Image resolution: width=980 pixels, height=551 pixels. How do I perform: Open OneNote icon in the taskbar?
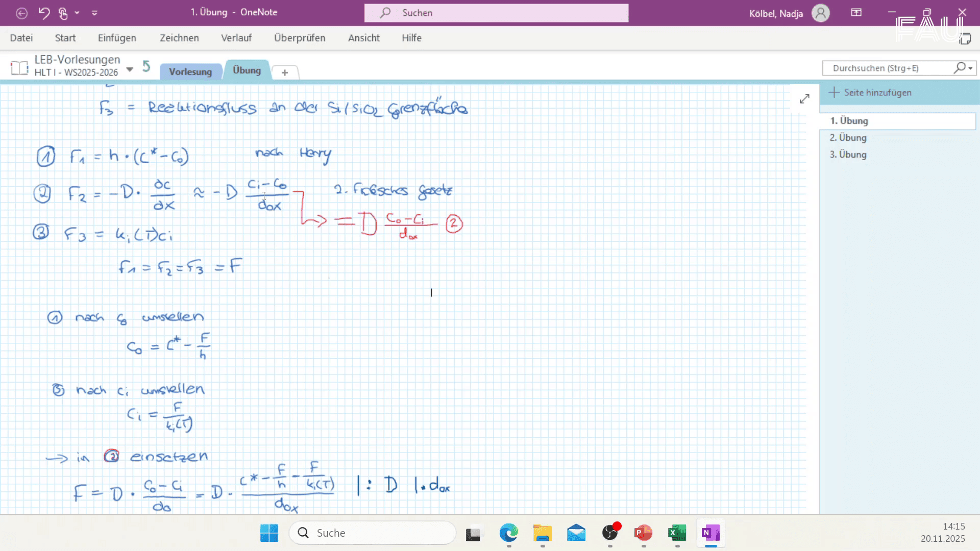coord(710,533)
